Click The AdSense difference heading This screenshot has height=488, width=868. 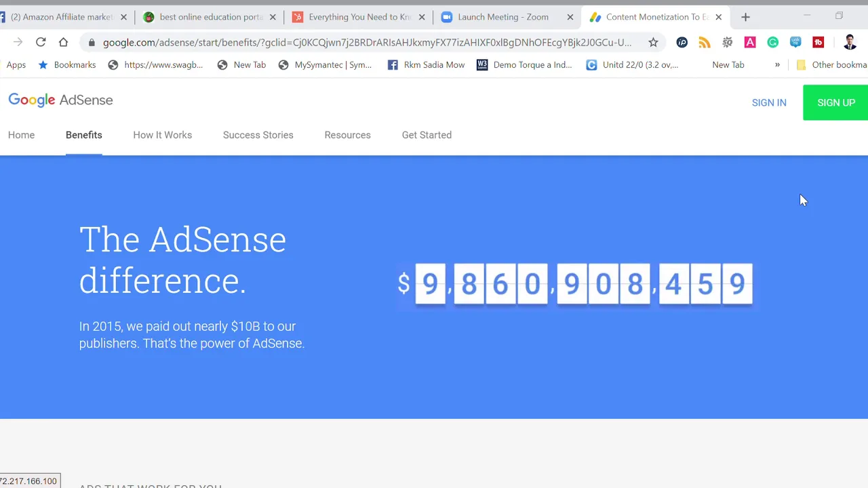182,260
